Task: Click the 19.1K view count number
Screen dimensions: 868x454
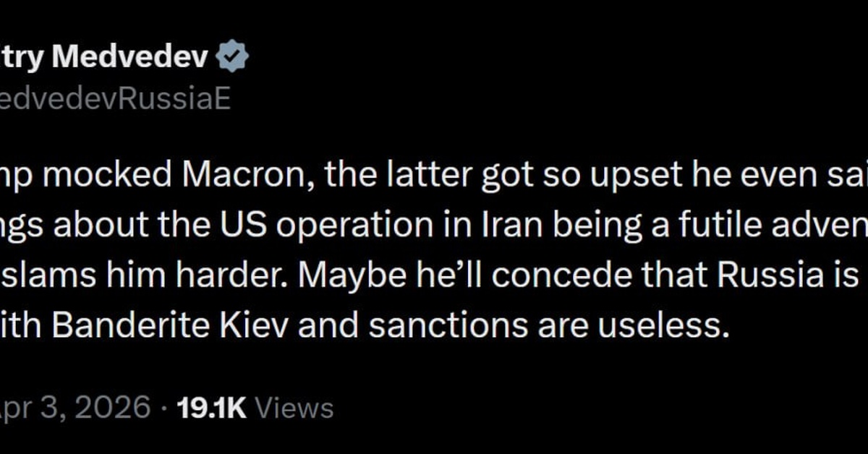Action: coord(213,408)
